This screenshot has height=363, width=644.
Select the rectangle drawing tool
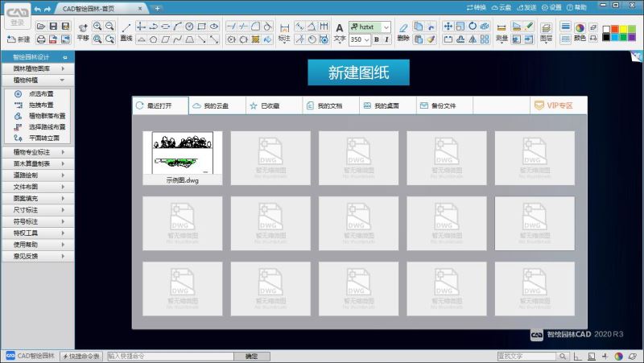202,27
